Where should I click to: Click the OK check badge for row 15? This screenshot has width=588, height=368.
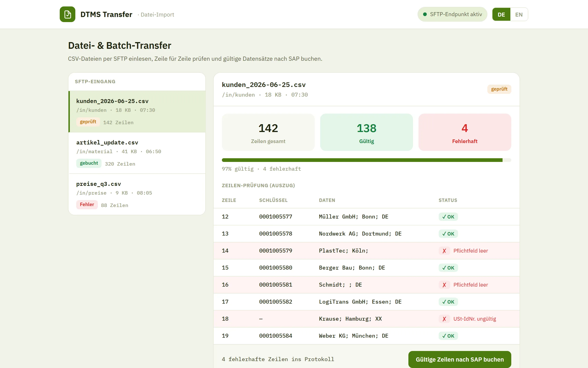pos(448,268)
